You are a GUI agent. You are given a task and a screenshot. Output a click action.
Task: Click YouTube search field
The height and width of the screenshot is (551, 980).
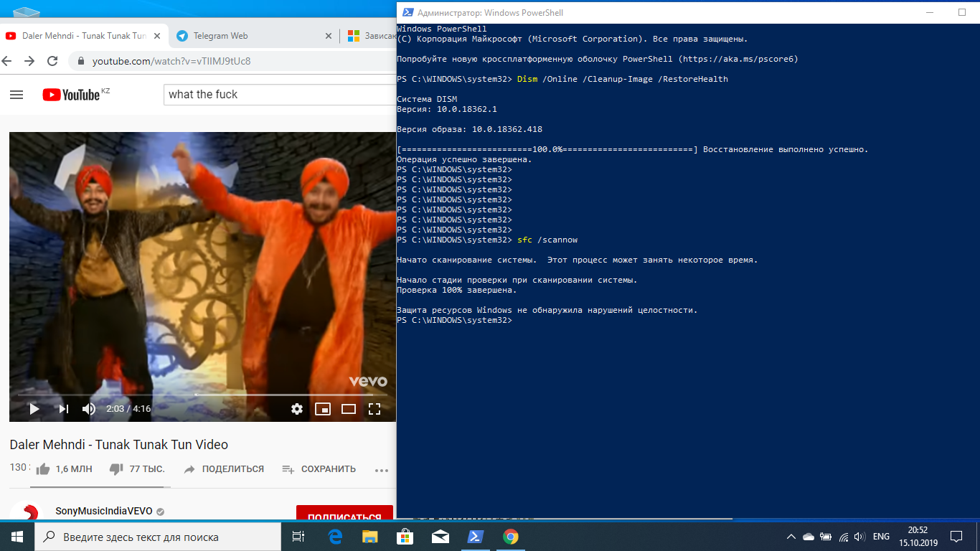280,95
